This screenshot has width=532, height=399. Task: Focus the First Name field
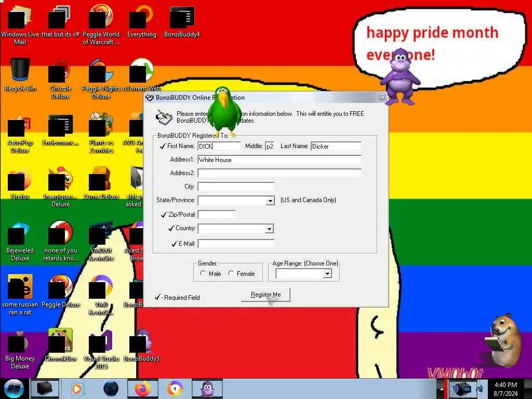tap(219, 146)
